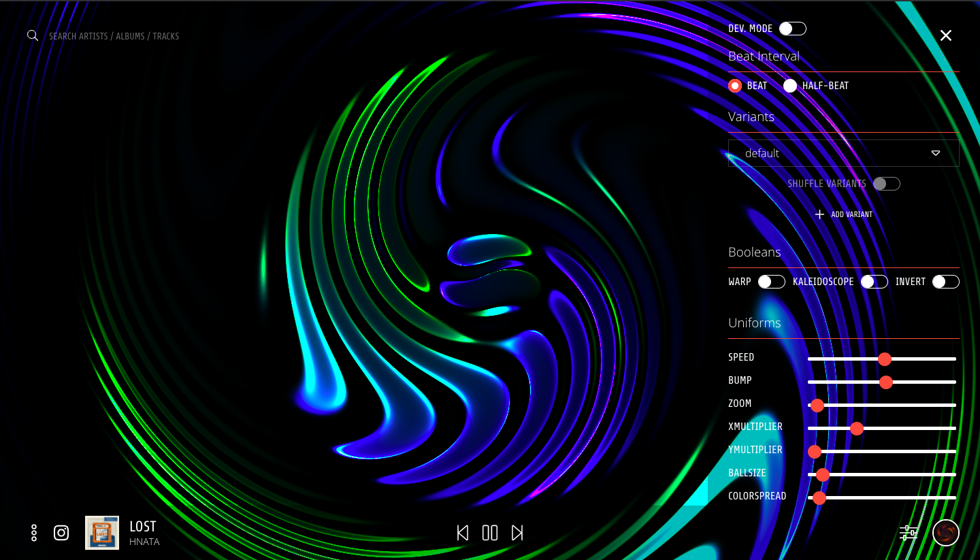Turn on the Invert toggle
Image resolution: width=980 pixels, height=560 pixels.
pyautogui.click(x=946, y=282)
